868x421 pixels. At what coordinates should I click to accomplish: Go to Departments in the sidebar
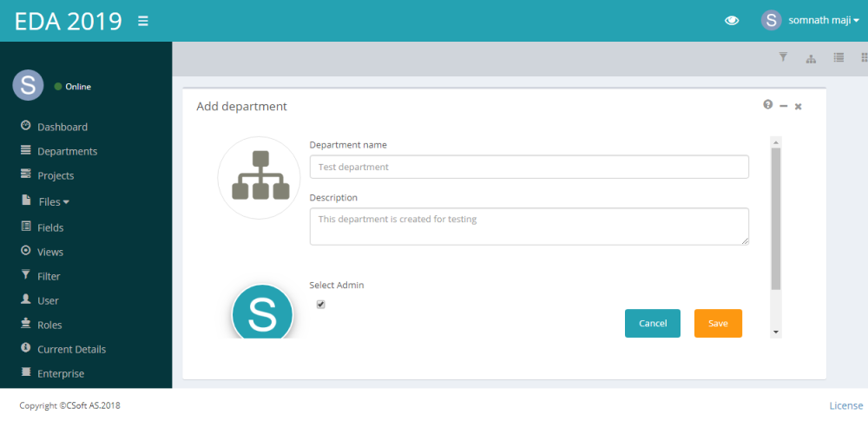pos(67,151)
